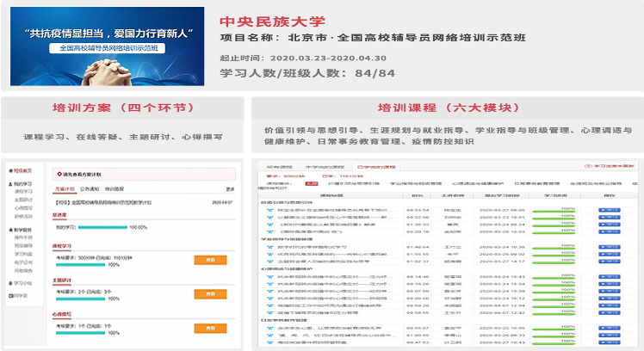This screenshot has height=351, width=644.
Task: Select the 未学习的课程 tab
Action: click(319, 165)
